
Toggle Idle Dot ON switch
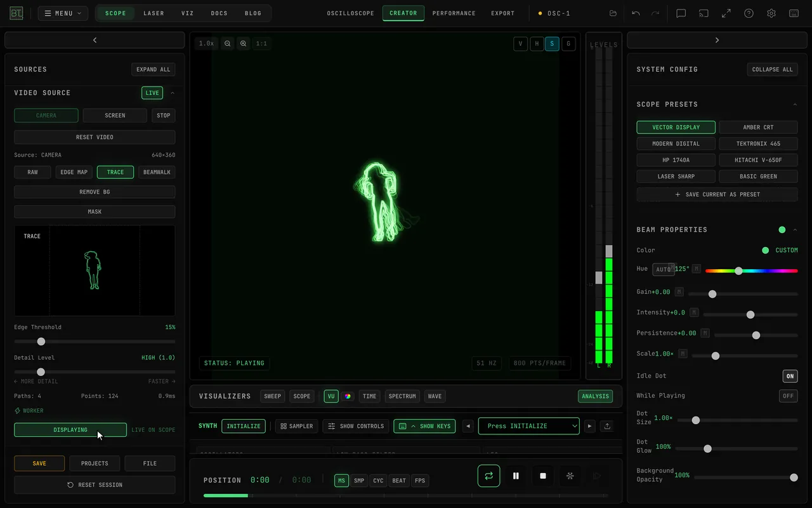click(790, 376)
